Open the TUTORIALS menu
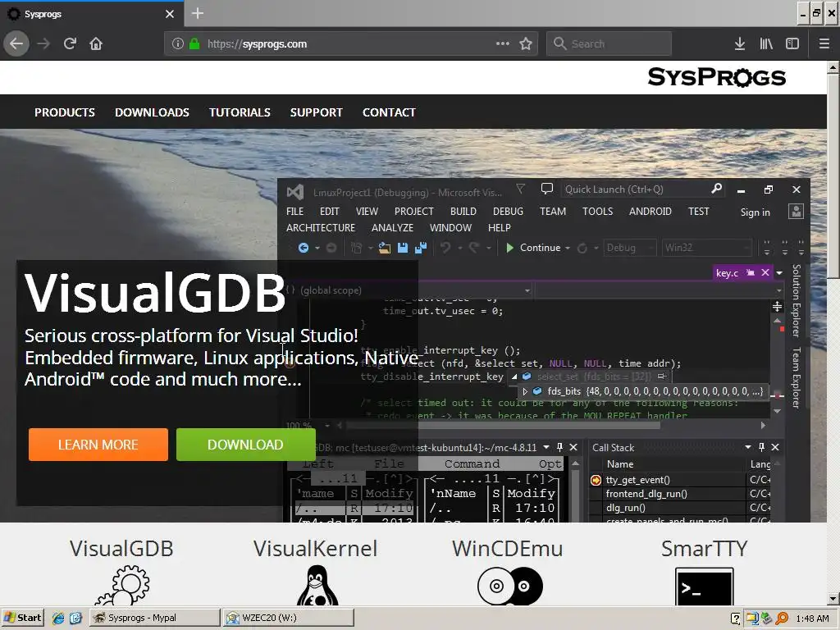Screen dimensions: 840x630 (240, 112)
